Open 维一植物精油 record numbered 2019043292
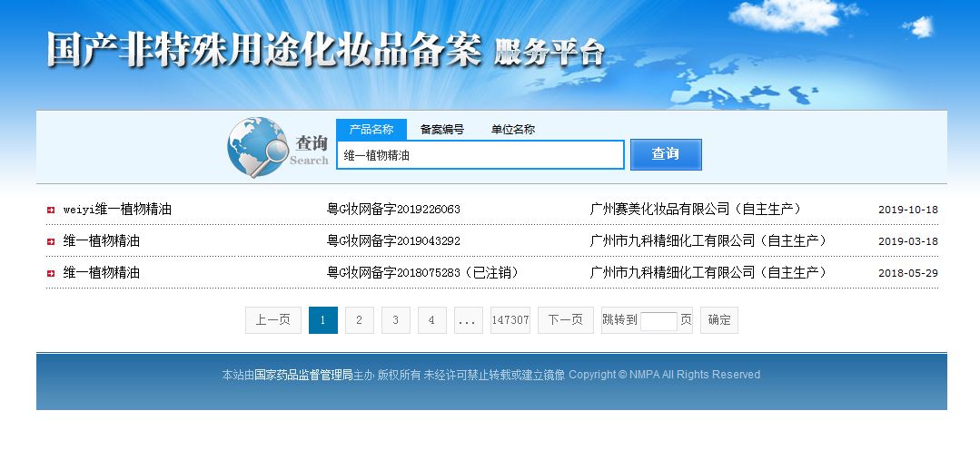The width and height of the screenshot is (980, 450). tap(102, 241)
